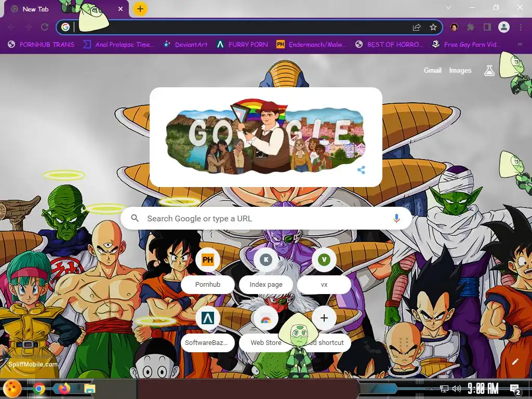This screenshot has height=399, width=532.
Task: Open the Chrome three-dot menu
Action: tap(521, 27)
